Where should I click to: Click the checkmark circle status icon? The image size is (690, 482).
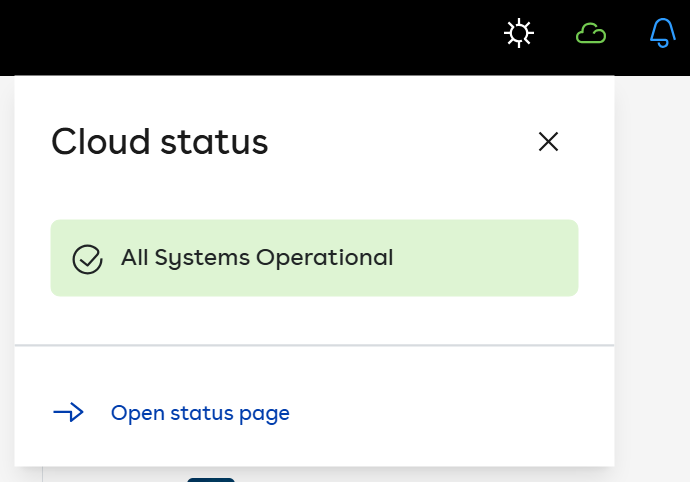point(88,259)
